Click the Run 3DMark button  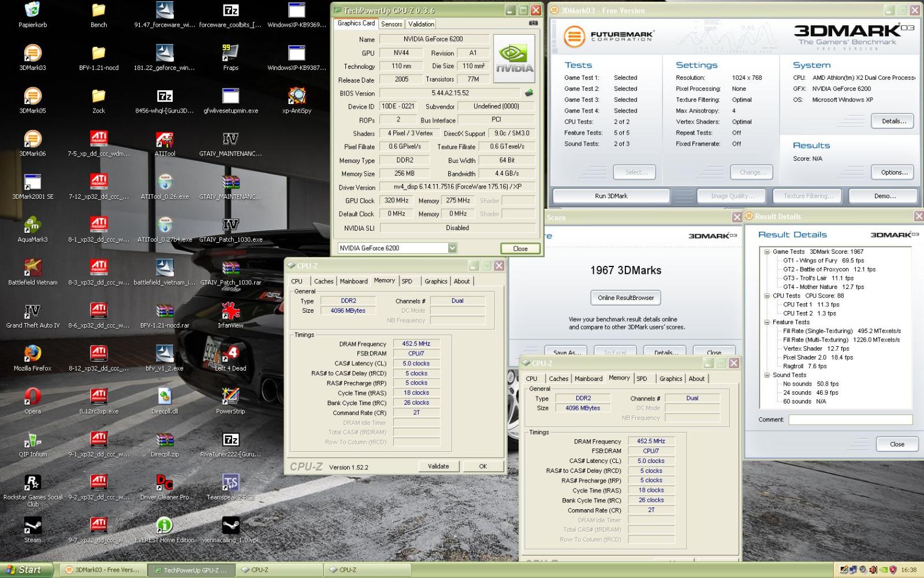[611, 196]
